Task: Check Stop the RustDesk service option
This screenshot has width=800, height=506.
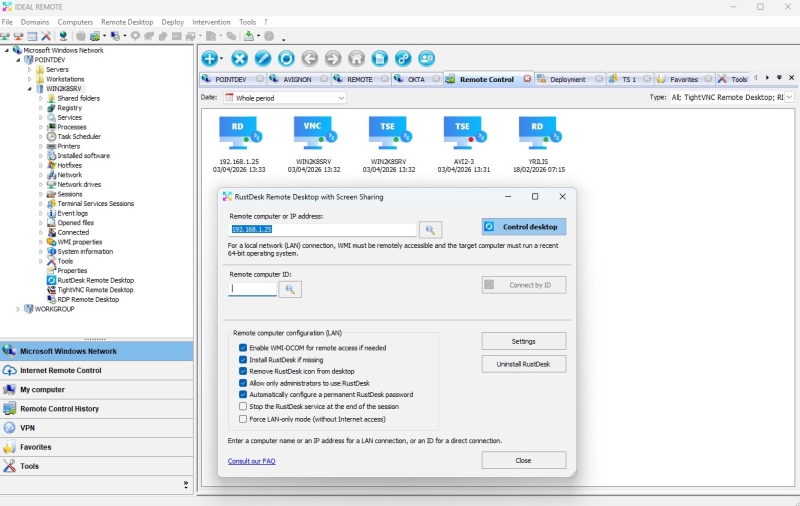Action: pyautogui.click(x=243, y=407)
